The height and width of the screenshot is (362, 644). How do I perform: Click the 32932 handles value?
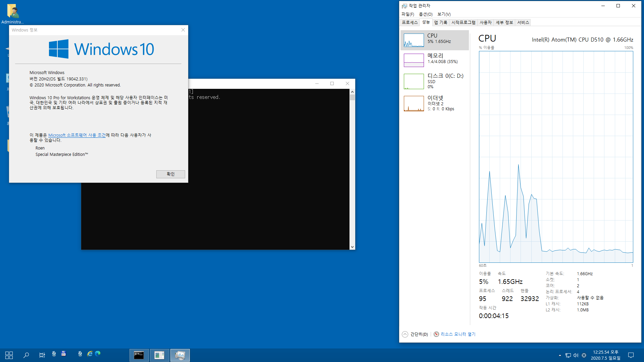tap(530, 299)
